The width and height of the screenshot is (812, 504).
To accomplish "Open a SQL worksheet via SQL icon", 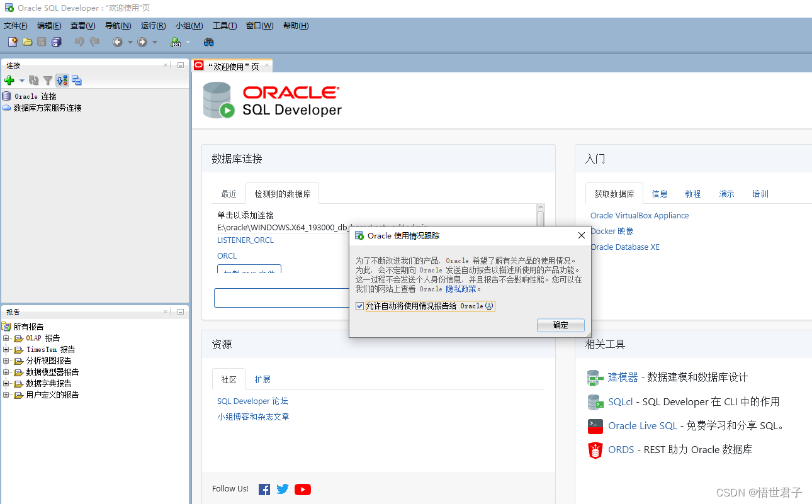I will [176, 42].
